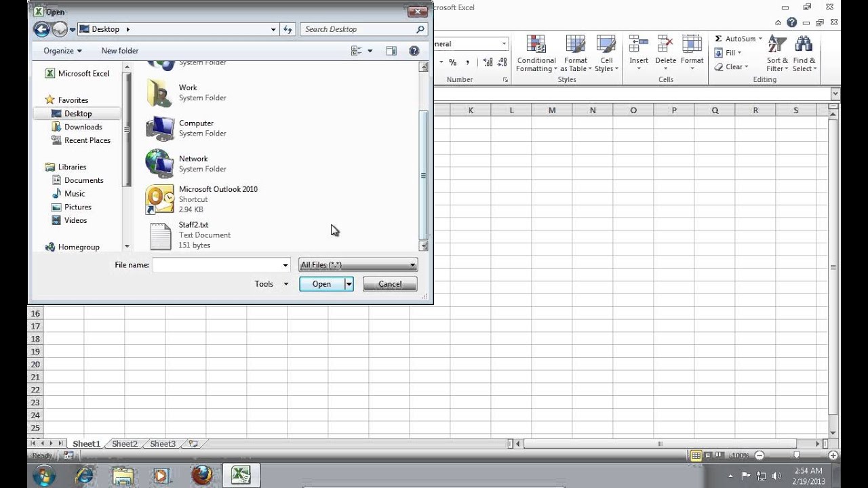The height and width of the screenshot is (488, 868).
Task: Select Desktop in Favorites
Action: tap(77, 113)
